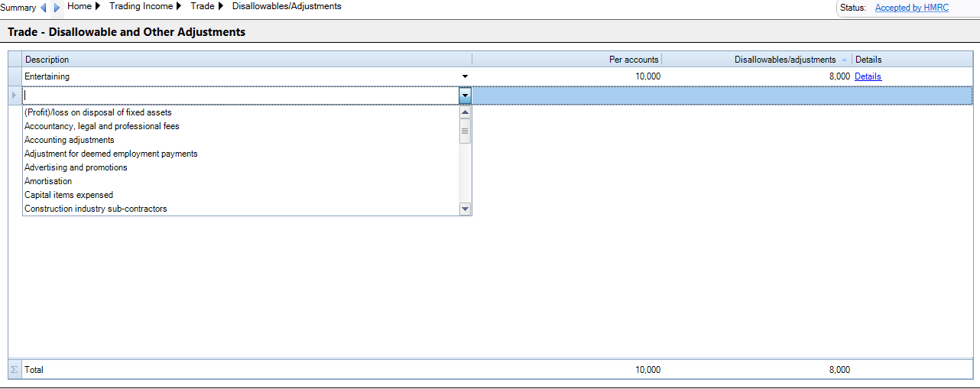The width and height of the screenshot is (980, 389).
Task: Click the 8,000 total disallowables value
Action: click(x=839, y=370)
